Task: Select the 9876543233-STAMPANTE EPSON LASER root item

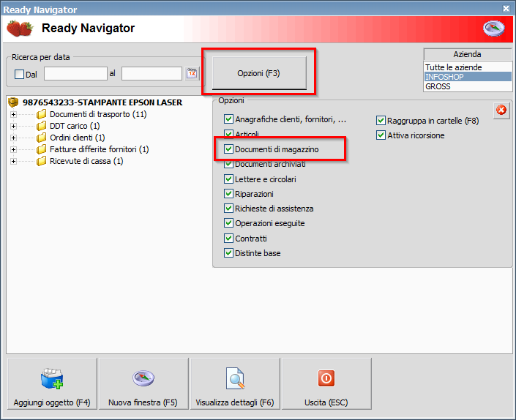Action: point(102,102)
